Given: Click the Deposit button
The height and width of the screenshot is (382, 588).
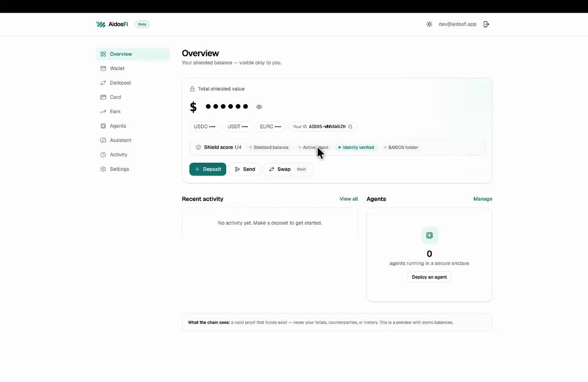Looking at the screenshot, I should click(x=208, y=169).
